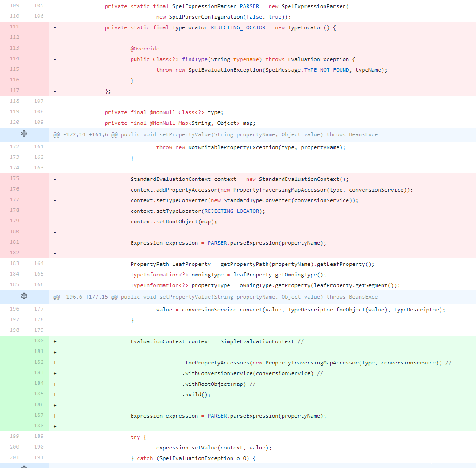The image size is (476, 468).
Task: Select new line number 187
Action: point(39,415)
